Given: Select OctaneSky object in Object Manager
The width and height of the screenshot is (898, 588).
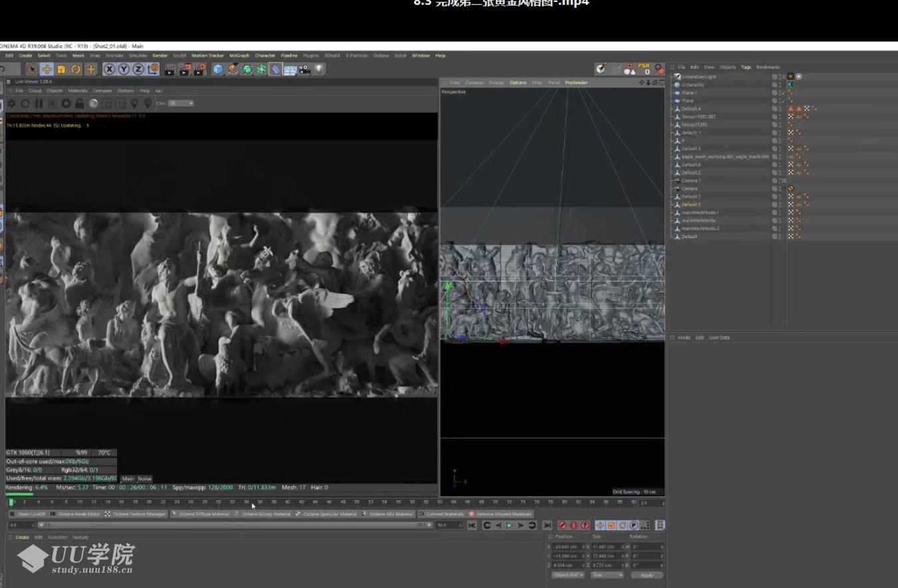Looking at the screenshot, I should tap(693, 84).
